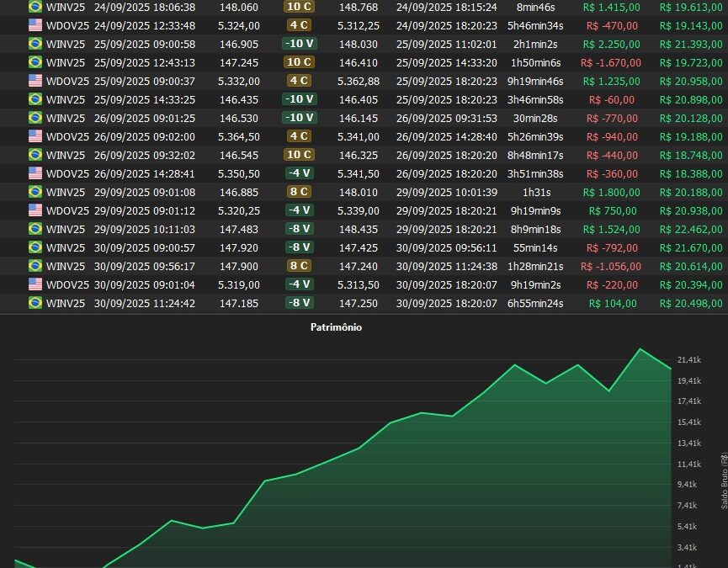The image size is (728, 568).
Task: Select the final balance R$ 20.498,00
Action: (691, 303)
